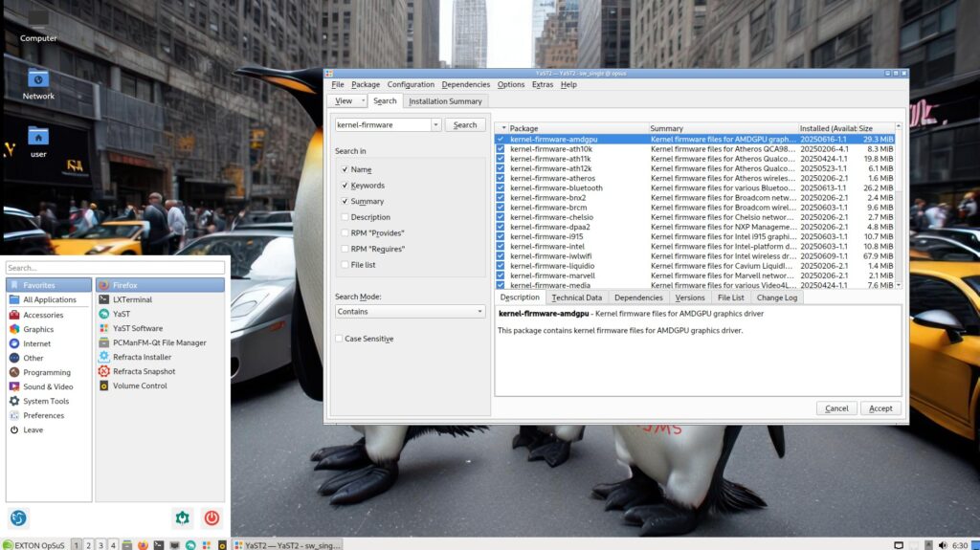Open the EXTON OpSuS start menu button

[33, 545]
